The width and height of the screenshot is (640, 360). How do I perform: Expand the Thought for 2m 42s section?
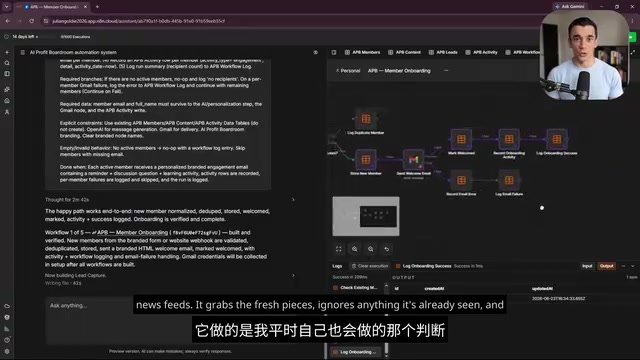click(293, 200)
